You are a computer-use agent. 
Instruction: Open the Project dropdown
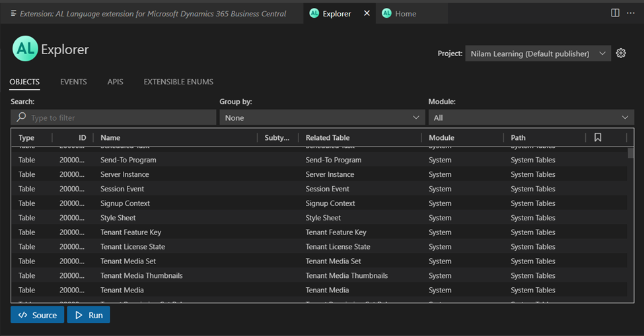click(x=538, y=53)
